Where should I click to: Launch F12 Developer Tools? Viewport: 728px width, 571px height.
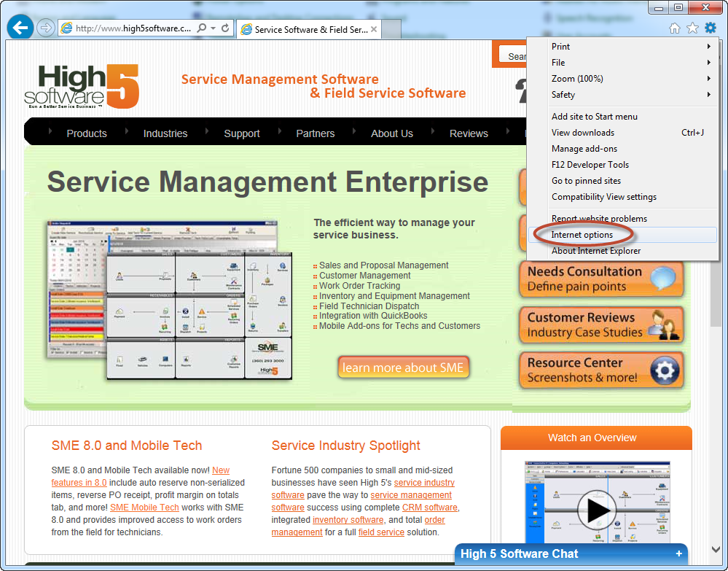click(623, 165)
